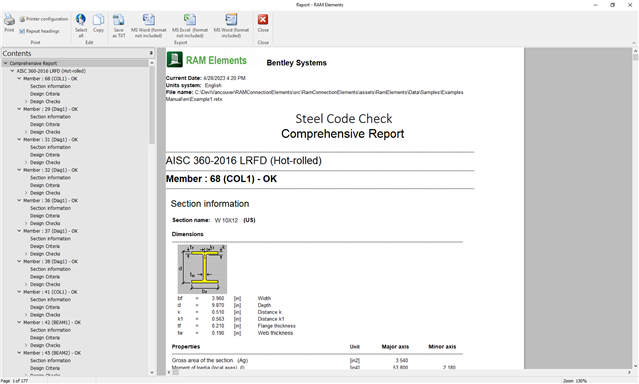Viewport: 639px width, 384px height.
Task: Collapse the AISC 360-2016 LRFD node
Action: click(12, 71)
